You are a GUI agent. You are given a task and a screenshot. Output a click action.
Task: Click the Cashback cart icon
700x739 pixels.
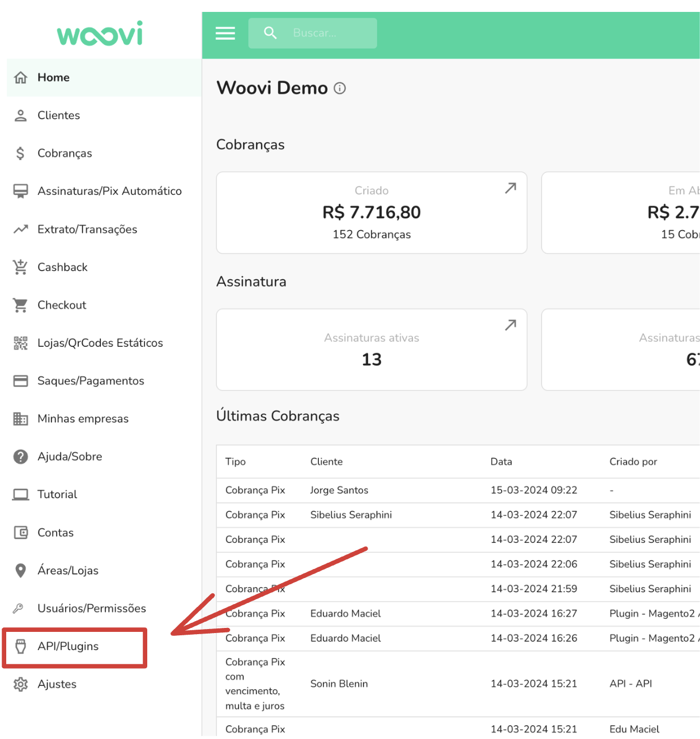tap(20, 267)
